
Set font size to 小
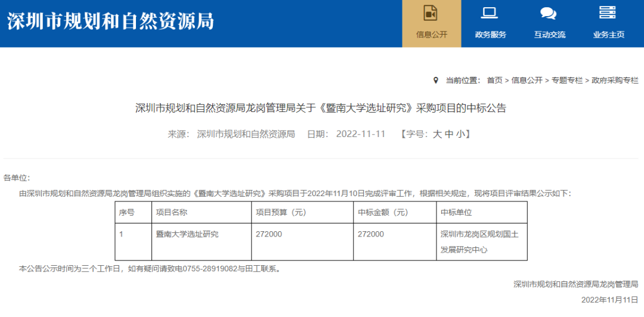point(461,134)
